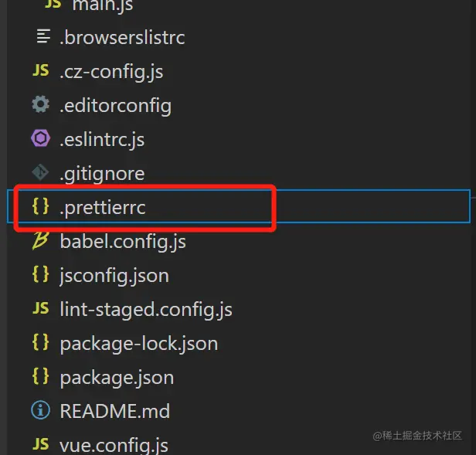Click the Babel icon next to babel.config.js
This screenshot has height=455, width=476.
(x=40, y=241)
